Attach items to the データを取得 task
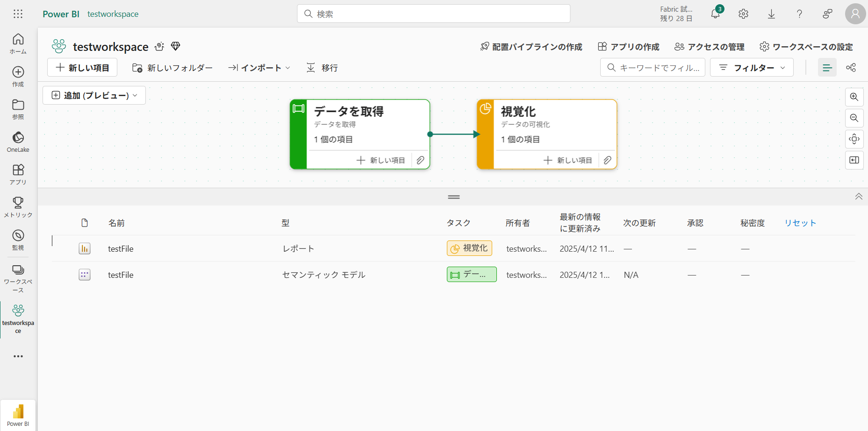 pos(421,160)
